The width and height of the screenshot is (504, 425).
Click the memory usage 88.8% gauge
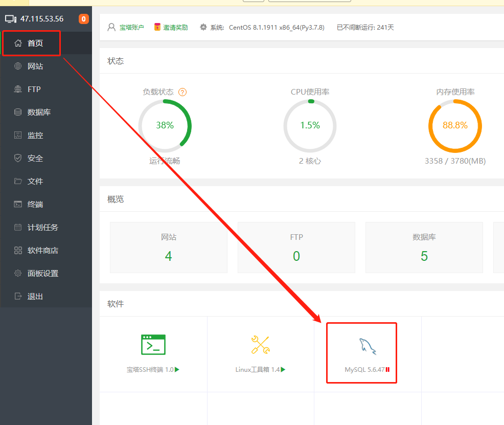coord(455,126)
